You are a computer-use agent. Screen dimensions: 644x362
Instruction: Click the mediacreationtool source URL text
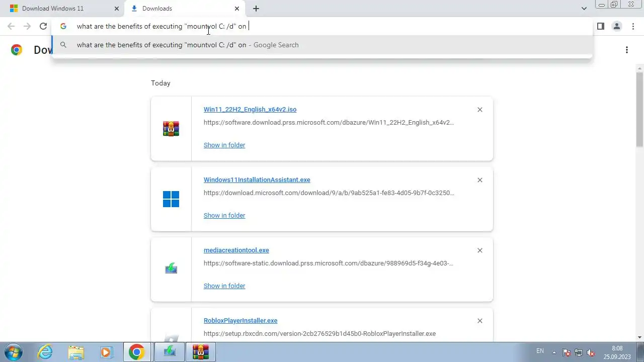click(329, 263)
